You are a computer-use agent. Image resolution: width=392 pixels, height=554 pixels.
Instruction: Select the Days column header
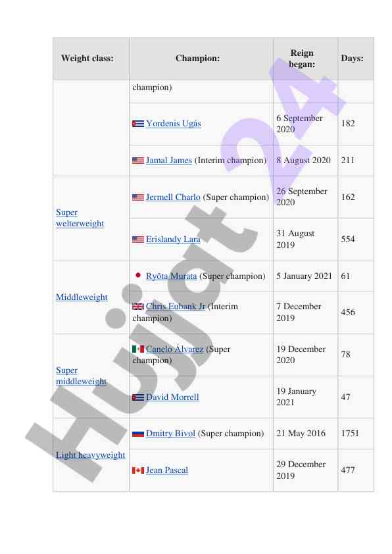point(352,59)
